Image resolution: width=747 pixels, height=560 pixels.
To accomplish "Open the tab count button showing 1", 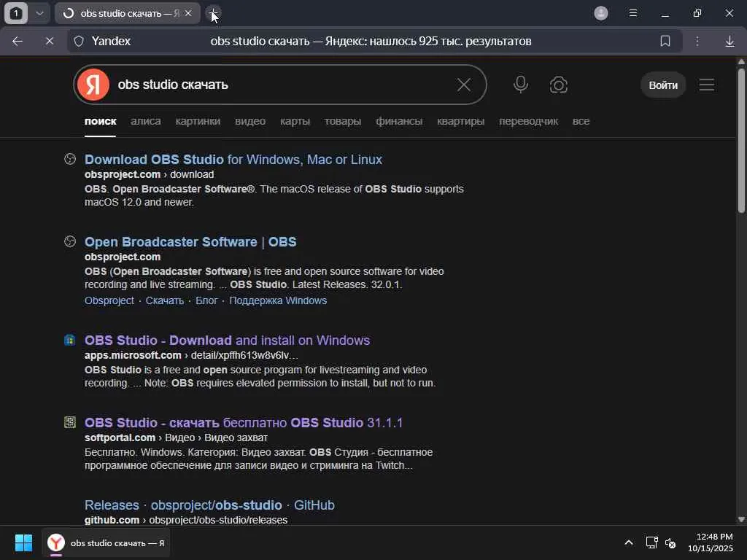I will (16, 13).
